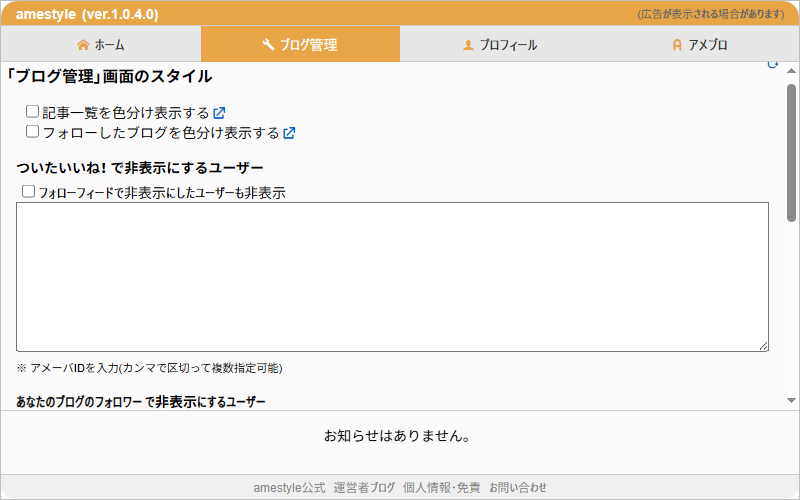Image resolution: width=800 pixels, height=500 pixels.
Task: Open external link icon beside 記事一覧を色分け表示する
Action: [x=219, y=113]
